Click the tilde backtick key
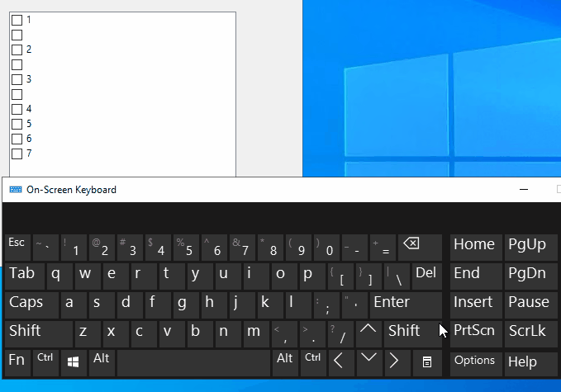Image resolution: width=561 pixels, height=392 pixels. (45, 248)
